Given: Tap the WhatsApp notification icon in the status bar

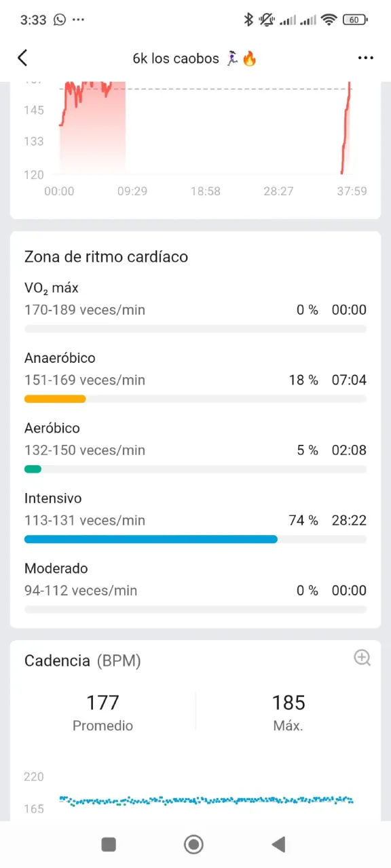Looking at the screenshot, I should pos(60,20).
